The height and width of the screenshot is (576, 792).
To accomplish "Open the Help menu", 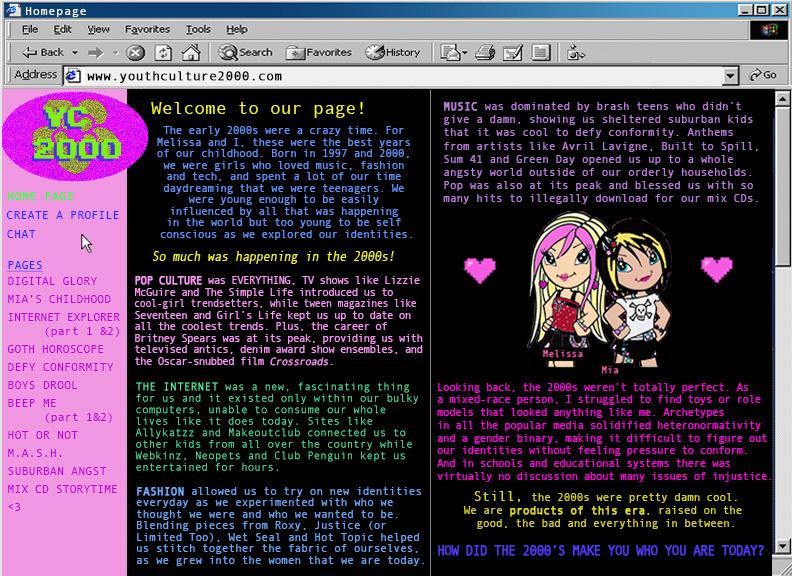I will point(236,29).
